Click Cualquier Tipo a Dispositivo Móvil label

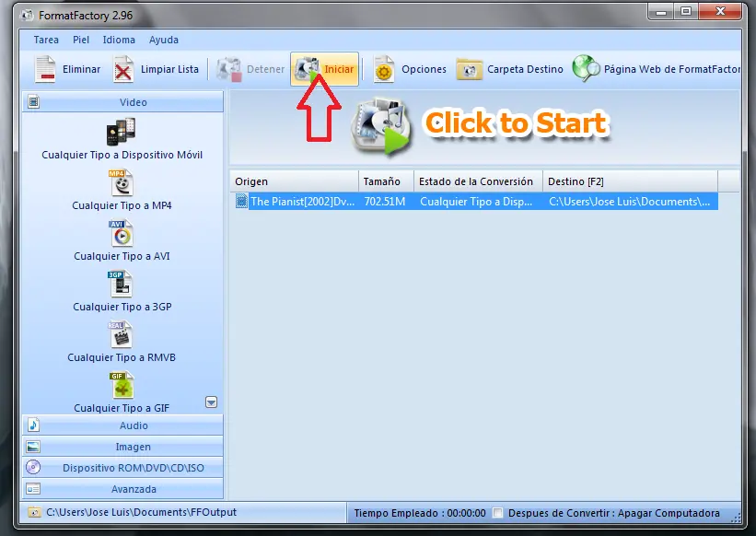click(x=122, y=155)
